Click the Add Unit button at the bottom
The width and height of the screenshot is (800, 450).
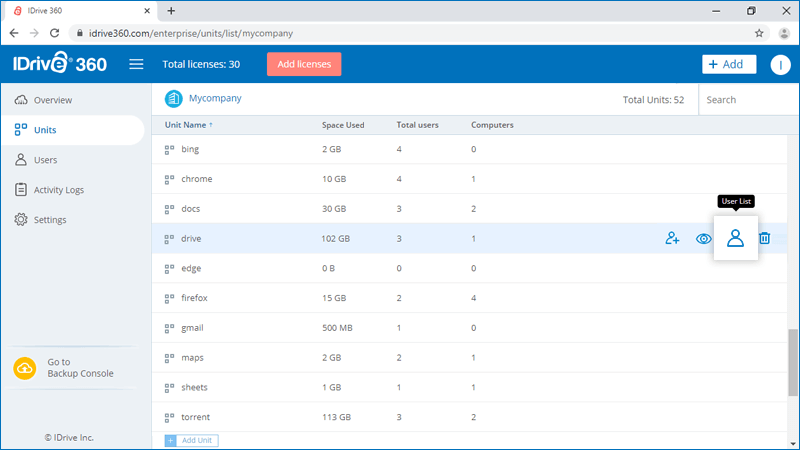coord(191,440)
